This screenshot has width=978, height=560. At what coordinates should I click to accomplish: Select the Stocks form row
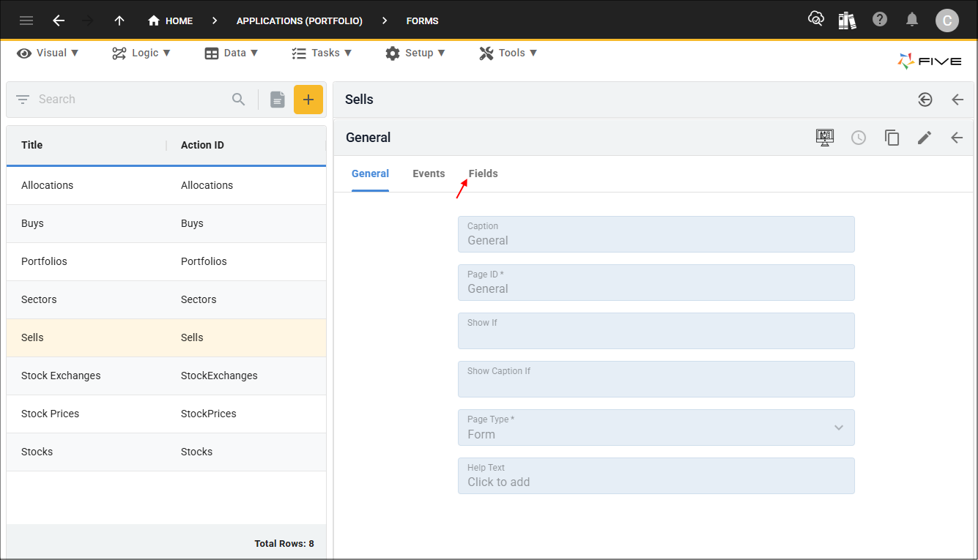166,452
